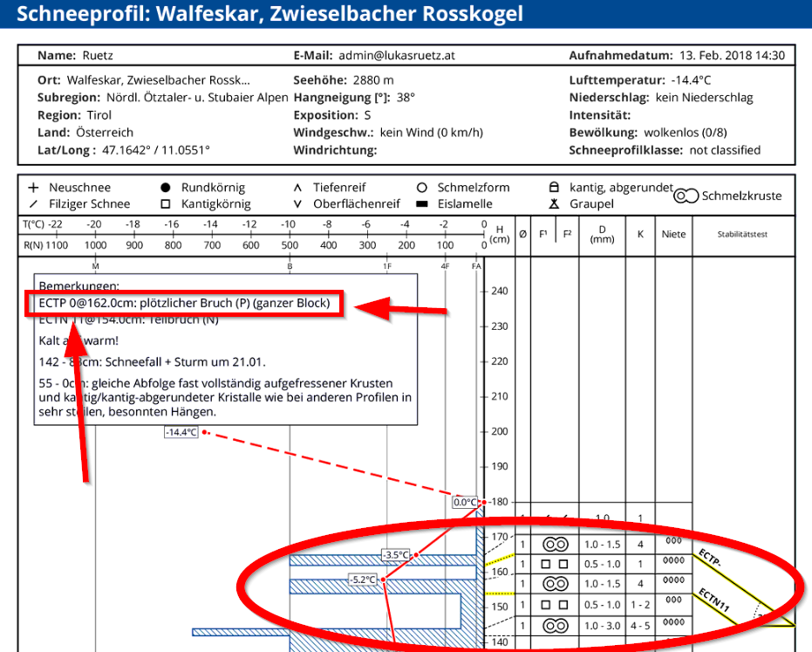The width and height of the screenshot is (812, 652).
Task: Click the FA hand hardness marker
Action: click(476, 266)
